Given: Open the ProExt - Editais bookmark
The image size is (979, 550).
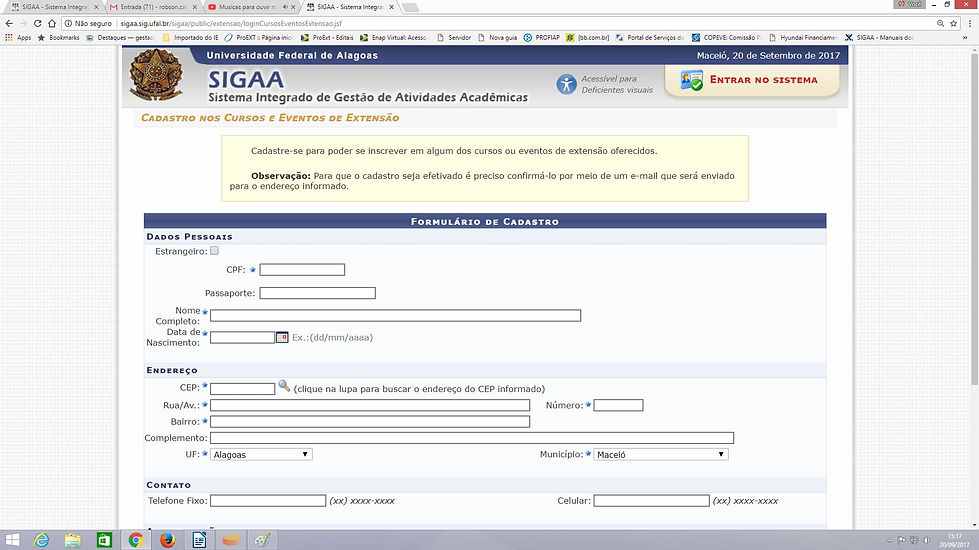Looking at the screenshot, I should pyautogui.click(x=327, y=37).
